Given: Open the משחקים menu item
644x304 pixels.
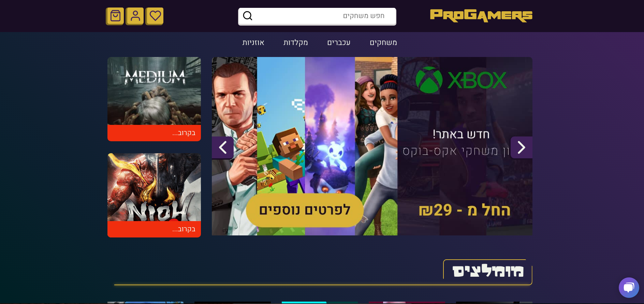Looking at the screenshot, I should pos(383,43).
